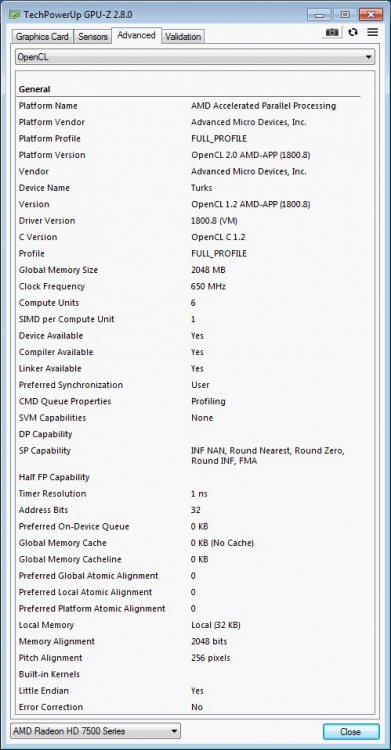Select the 650 MHz value
391x750 pixels.
tap(208, 286)
